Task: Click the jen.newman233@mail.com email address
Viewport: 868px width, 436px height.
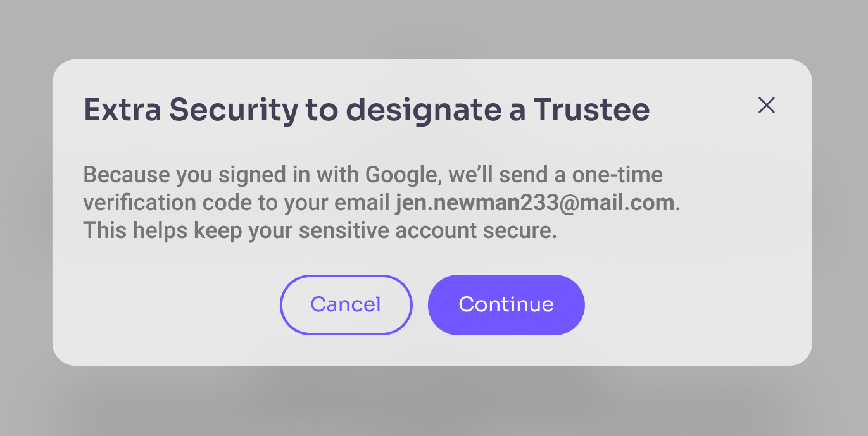Action: coord(535,202)
